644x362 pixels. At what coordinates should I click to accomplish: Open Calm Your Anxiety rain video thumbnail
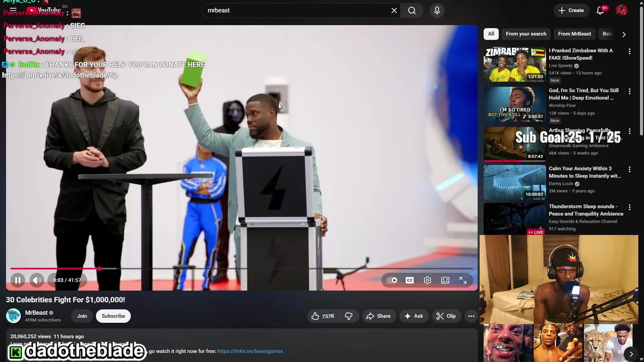coord(515,182)
